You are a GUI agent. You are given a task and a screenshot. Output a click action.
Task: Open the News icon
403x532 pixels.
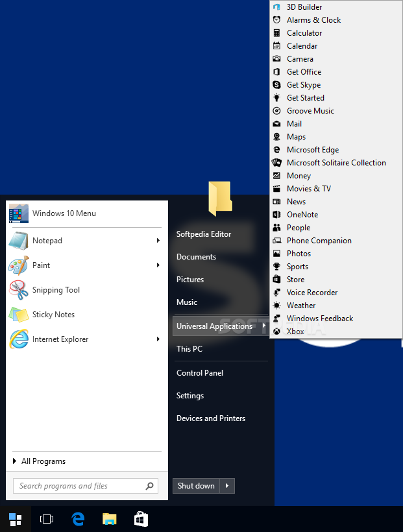[x=276, y=202]
